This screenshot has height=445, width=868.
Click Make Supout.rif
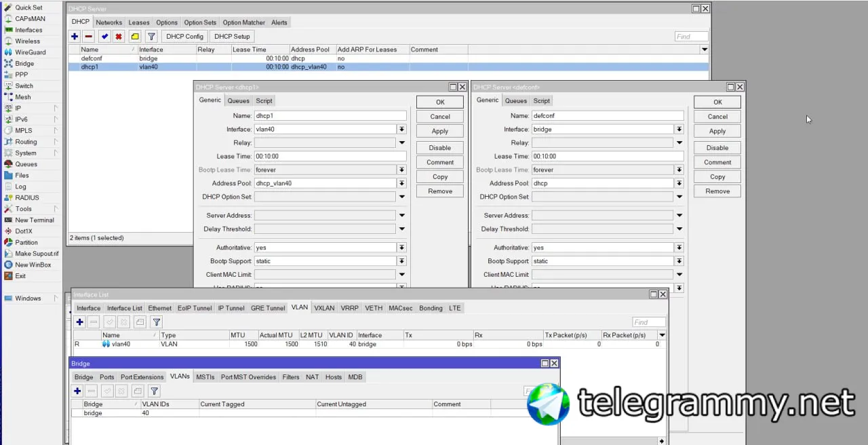click(x=37, y=254)
